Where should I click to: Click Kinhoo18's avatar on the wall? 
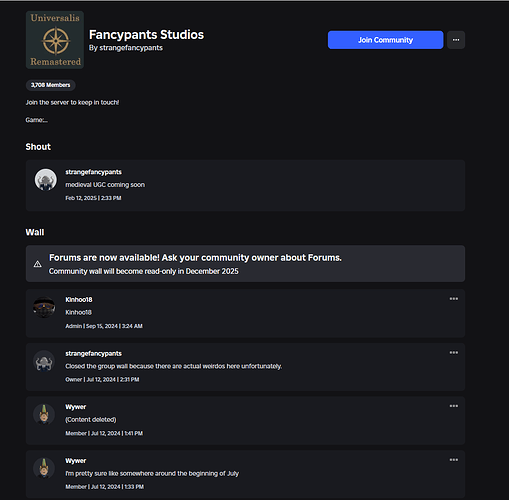44,307
